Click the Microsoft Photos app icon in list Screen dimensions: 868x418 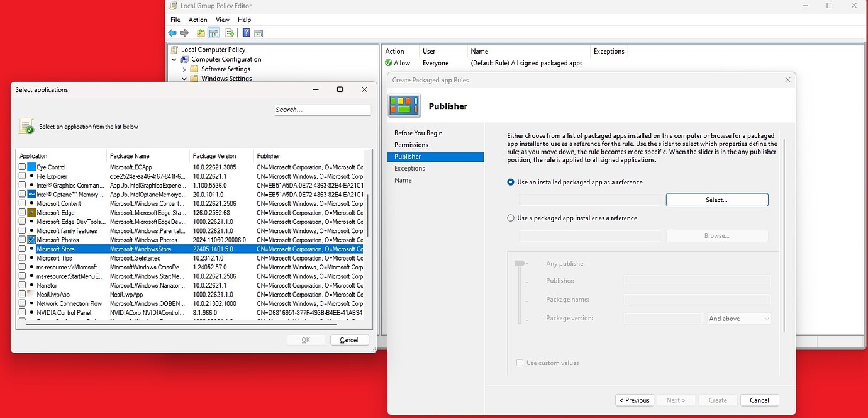[x=31, y=240]
